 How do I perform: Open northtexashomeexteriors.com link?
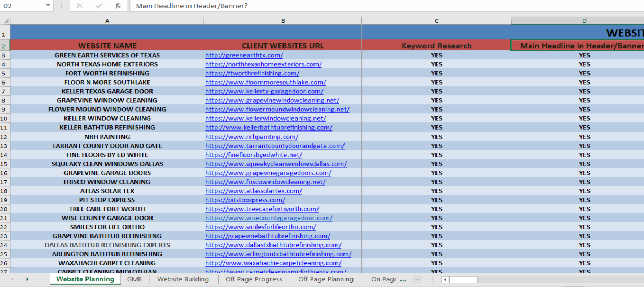[x=263, y=64]
